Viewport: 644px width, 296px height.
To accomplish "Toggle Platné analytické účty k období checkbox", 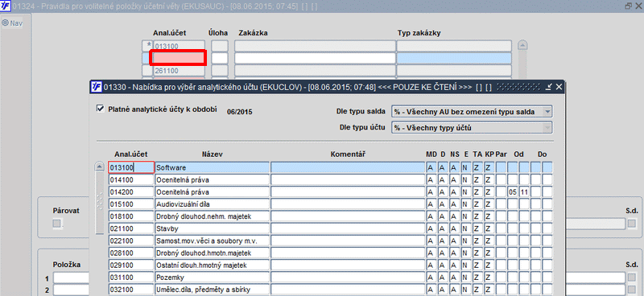I will [100, 109].
